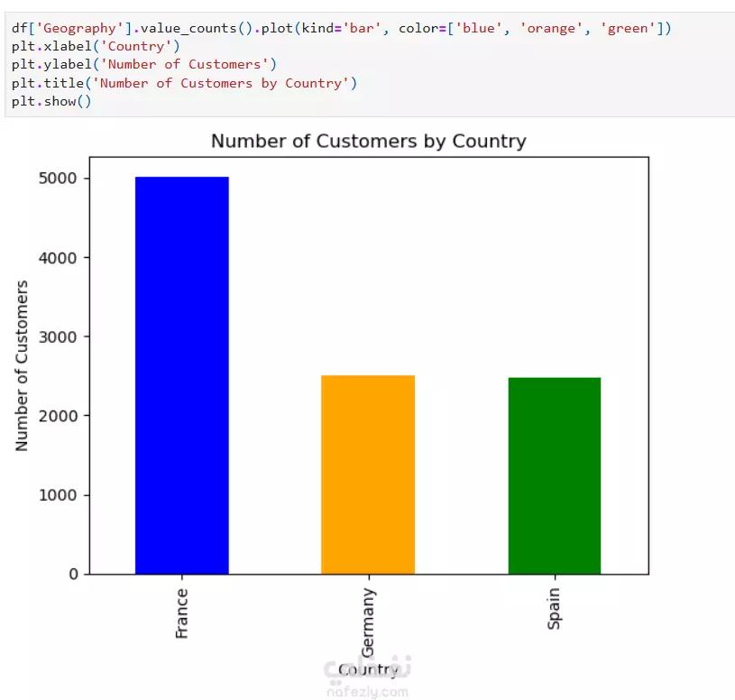
Task: Click the plt.show() code line
Action: tap(51, 101)
